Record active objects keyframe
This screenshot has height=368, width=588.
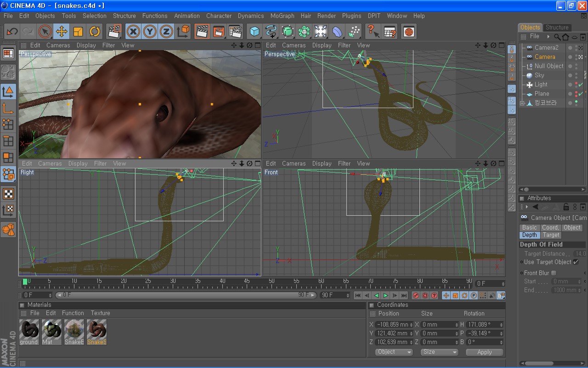(416, 295)
